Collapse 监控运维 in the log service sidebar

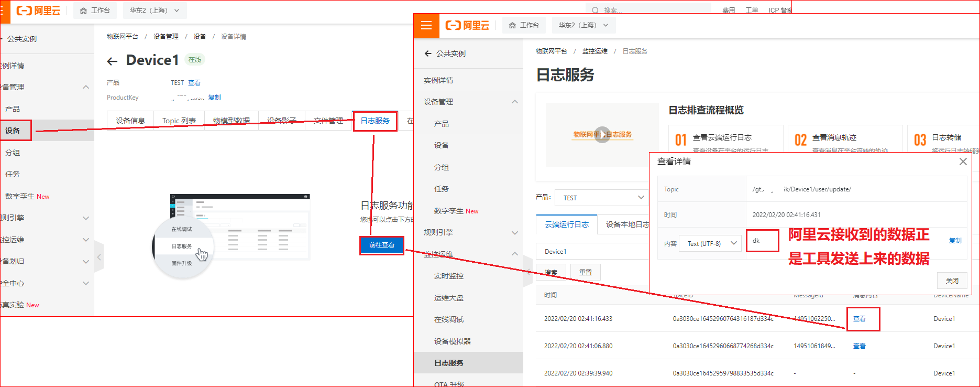[515, 254]
